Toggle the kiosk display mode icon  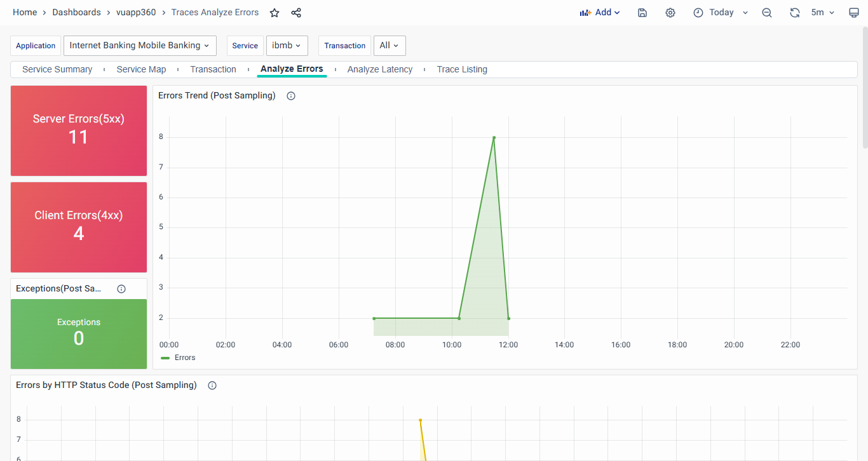point(854,13)
